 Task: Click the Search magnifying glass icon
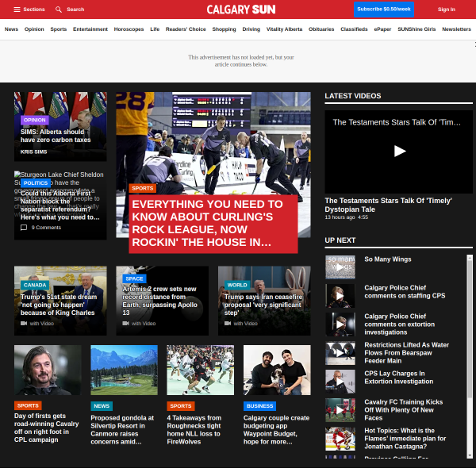[x=59, y=10]
